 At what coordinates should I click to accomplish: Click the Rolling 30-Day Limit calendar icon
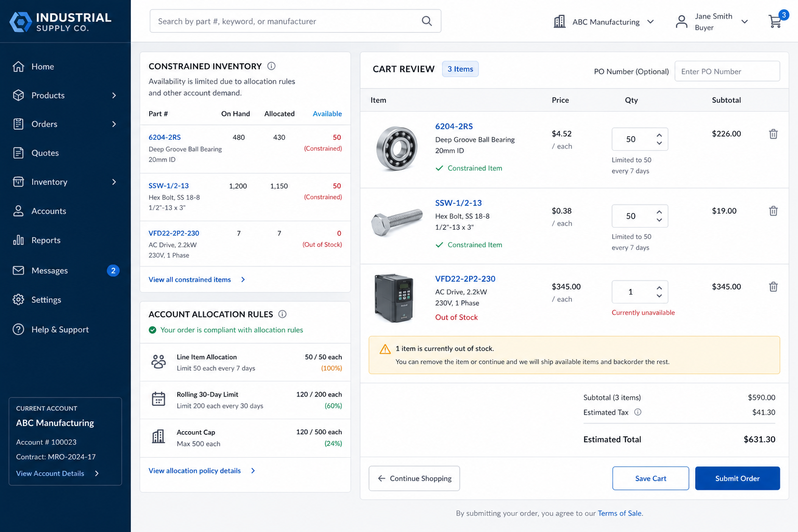158,399
